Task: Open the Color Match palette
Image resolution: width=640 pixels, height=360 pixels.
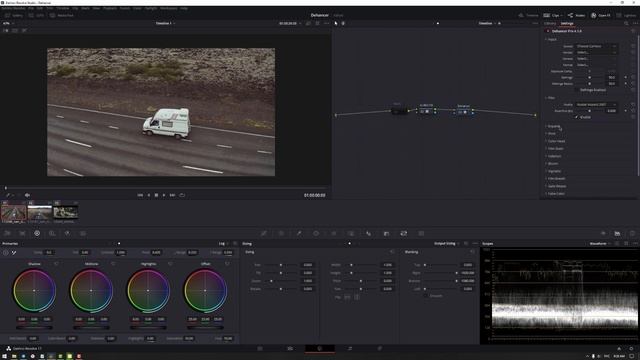Action: [x=22, y=233]
